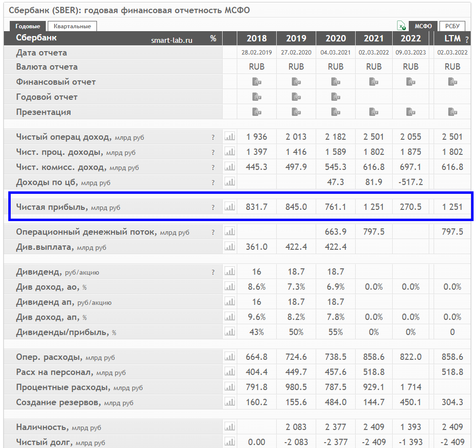Screen dimensions: 476x448
Task: Show chart for Опер. расходы
Action: tap(230, 357)
